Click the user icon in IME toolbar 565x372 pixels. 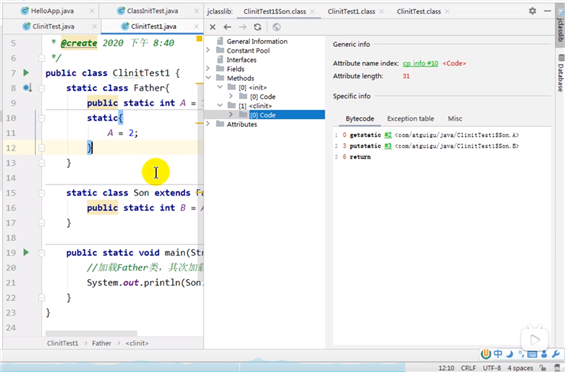[x=544, y=354]
